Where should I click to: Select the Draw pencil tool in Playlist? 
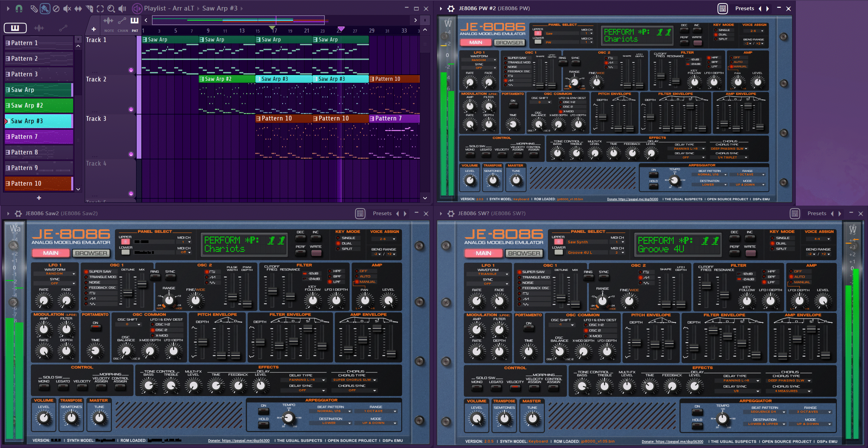34,8
